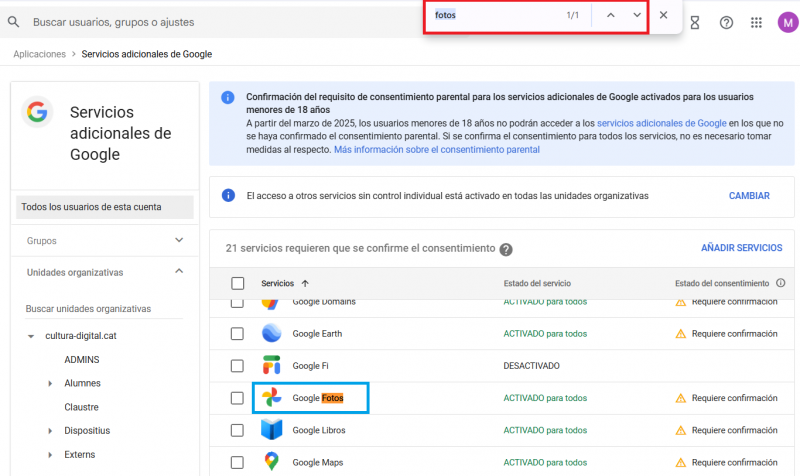Click the Google logo in the sidebar
The width and height of the screenshot is (800, 476).
click(37, 112)
